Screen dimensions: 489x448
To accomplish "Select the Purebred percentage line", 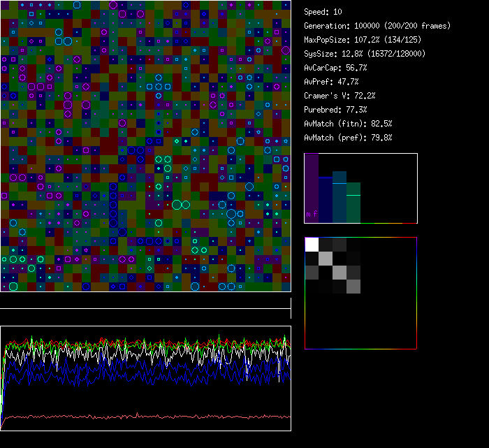I will click(335, 110).
